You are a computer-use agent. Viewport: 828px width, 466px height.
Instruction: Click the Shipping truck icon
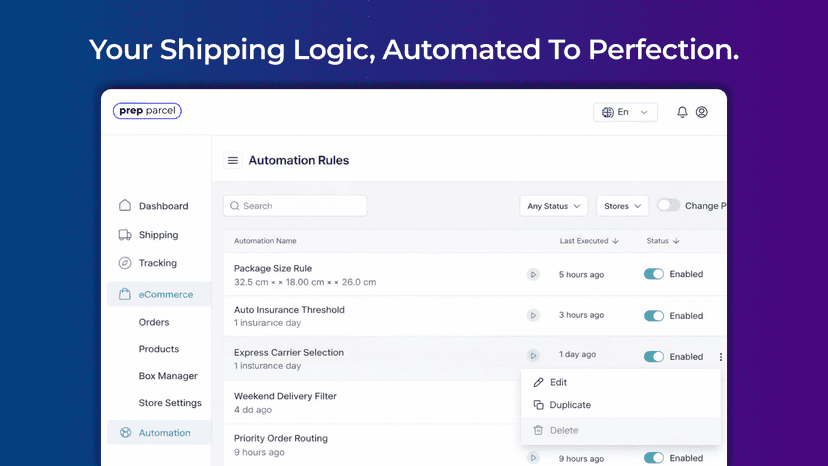click(x=125, y=235)
